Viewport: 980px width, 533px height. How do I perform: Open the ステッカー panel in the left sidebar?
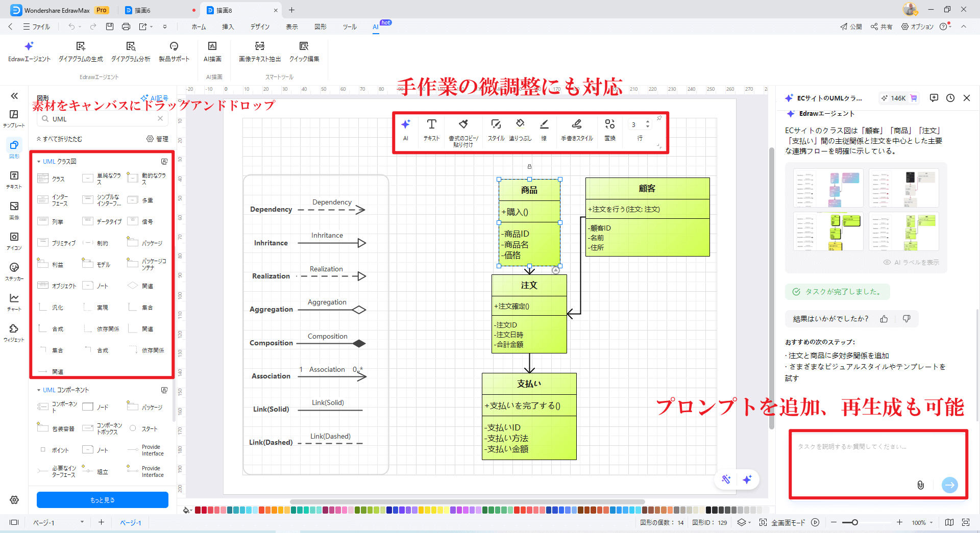pyautogui.click(x=14, y=272)
